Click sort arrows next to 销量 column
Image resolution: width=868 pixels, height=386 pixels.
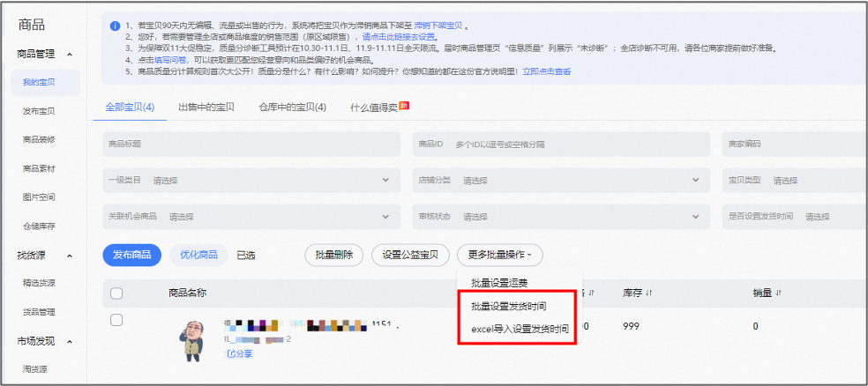pos(778,293)
